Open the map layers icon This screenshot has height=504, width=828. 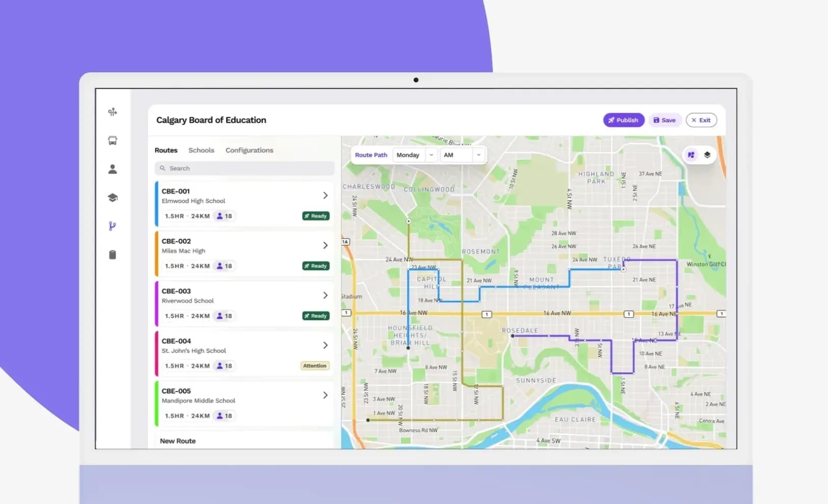click(706, 154)
